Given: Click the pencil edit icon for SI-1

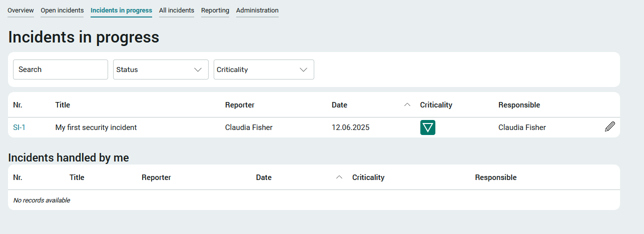Looking at the screenshot, I should click(609, 127).
